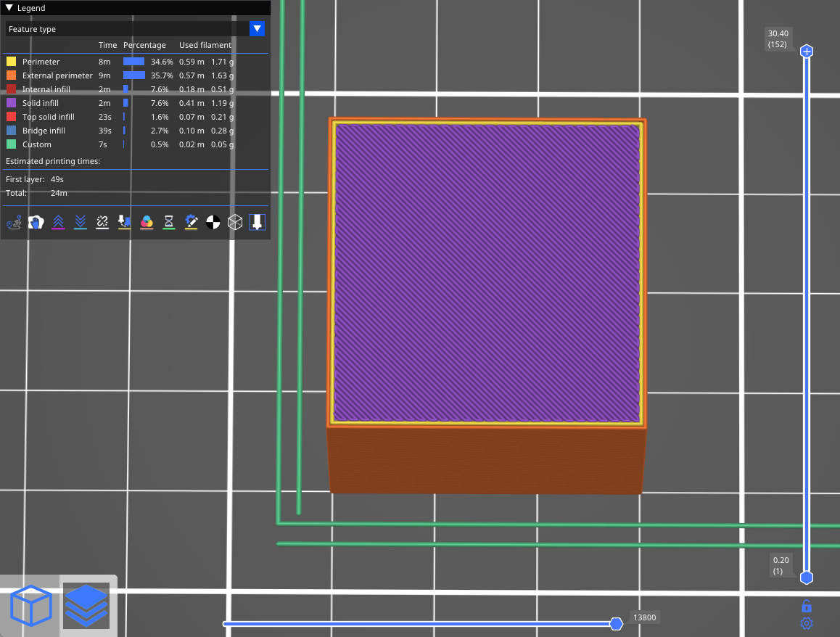The width and height of the screenshot is (840, 637).
Task: Toggle pause prints hourglass icon
Action: [x=169, y=223]
